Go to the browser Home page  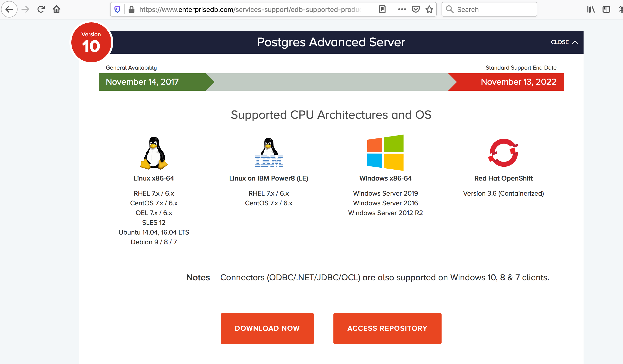(x=57, y=9)
